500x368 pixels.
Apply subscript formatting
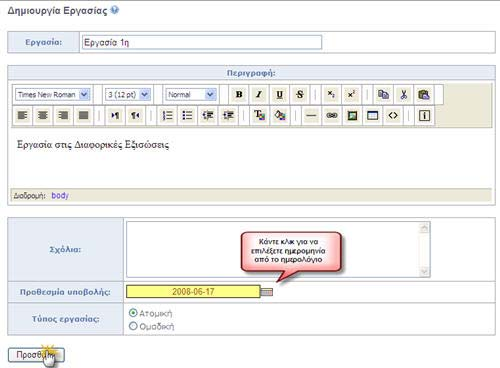pyautogui.click(x=331, y=95)
